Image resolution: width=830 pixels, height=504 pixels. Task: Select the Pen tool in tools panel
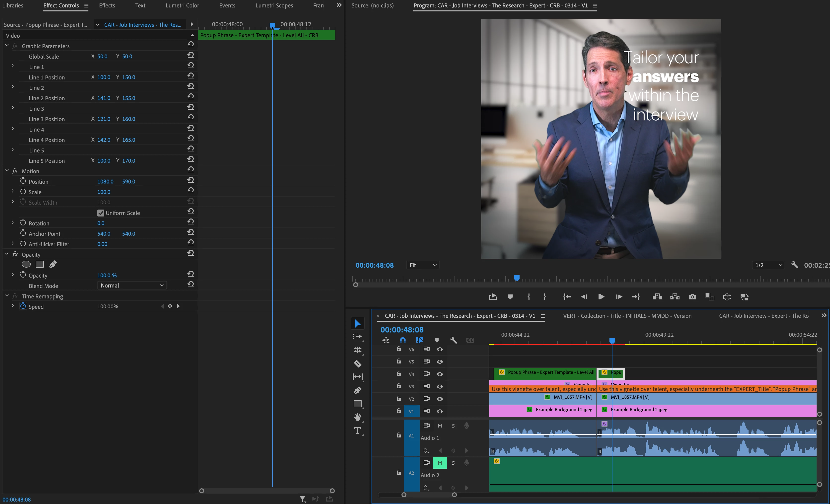coord(357,390)
